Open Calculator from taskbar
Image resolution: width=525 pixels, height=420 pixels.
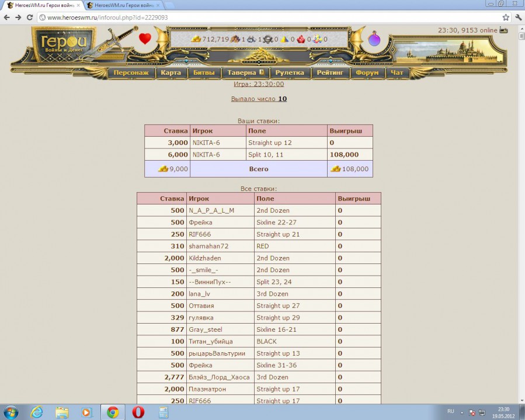point(164,412)
